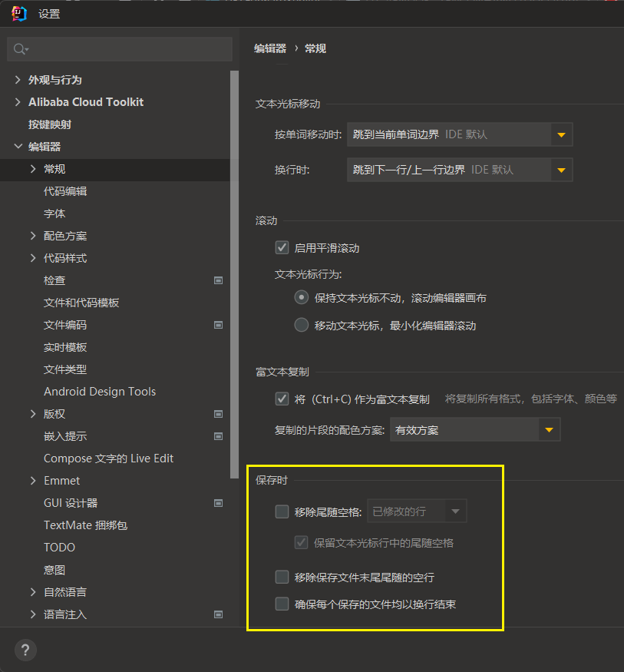This screenshot has width=624, height=672.
Task: Open the 复制的片段的配色方案 dropdown
Action: pos(474,430)
